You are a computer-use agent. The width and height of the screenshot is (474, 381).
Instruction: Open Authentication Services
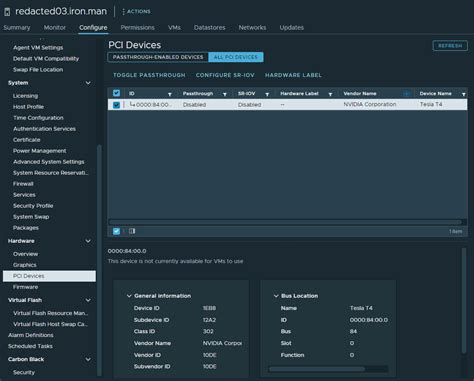pos(44,129)
